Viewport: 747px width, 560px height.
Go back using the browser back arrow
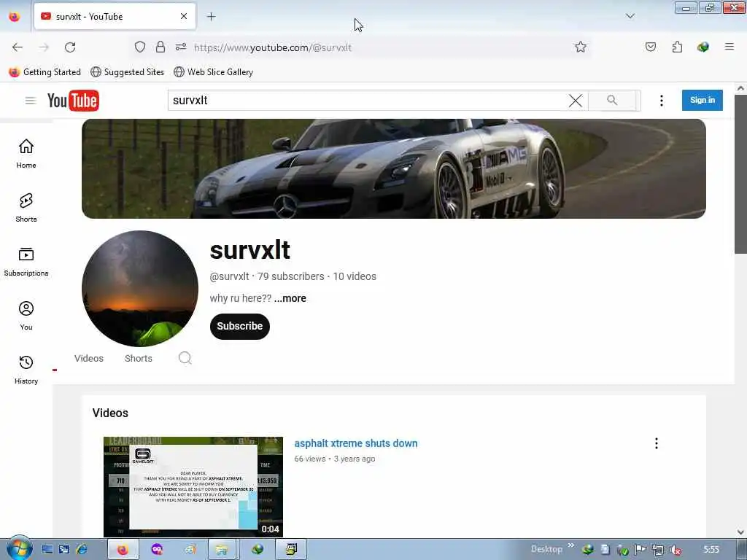click(18, 47)
